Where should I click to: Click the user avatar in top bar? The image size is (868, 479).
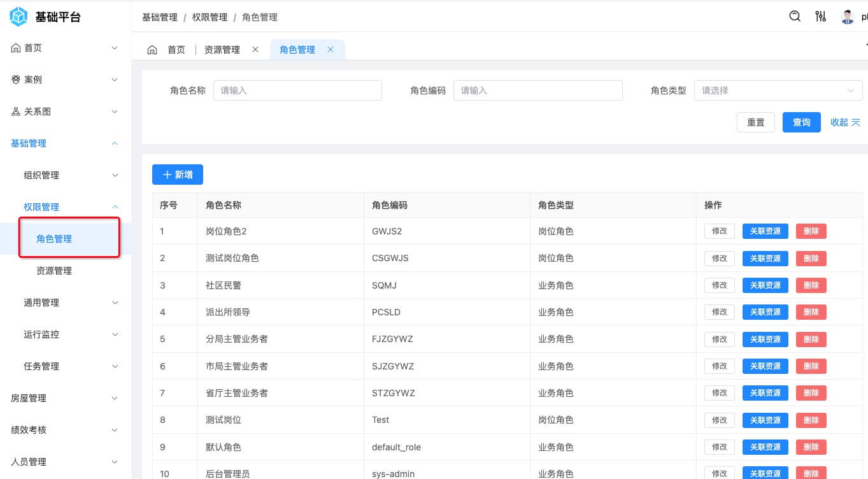(847, 17)
